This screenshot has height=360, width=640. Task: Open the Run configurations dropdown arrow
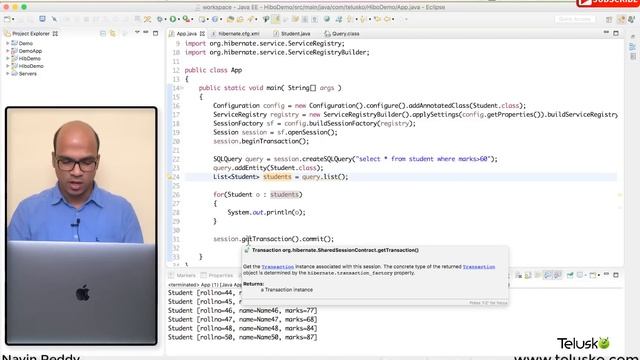179,19
